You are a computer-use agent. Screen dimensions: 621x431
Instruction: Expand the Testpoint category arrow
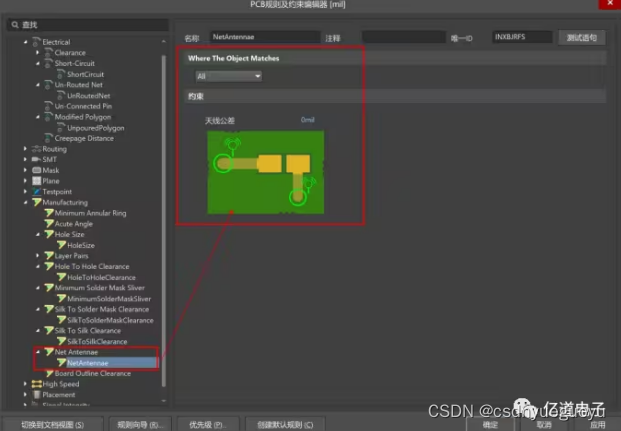click(x=25, y=191)
